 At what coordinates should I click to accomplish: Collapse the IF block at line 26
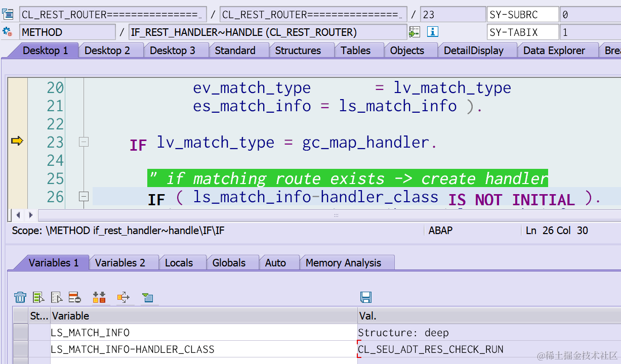pos(84,197)
